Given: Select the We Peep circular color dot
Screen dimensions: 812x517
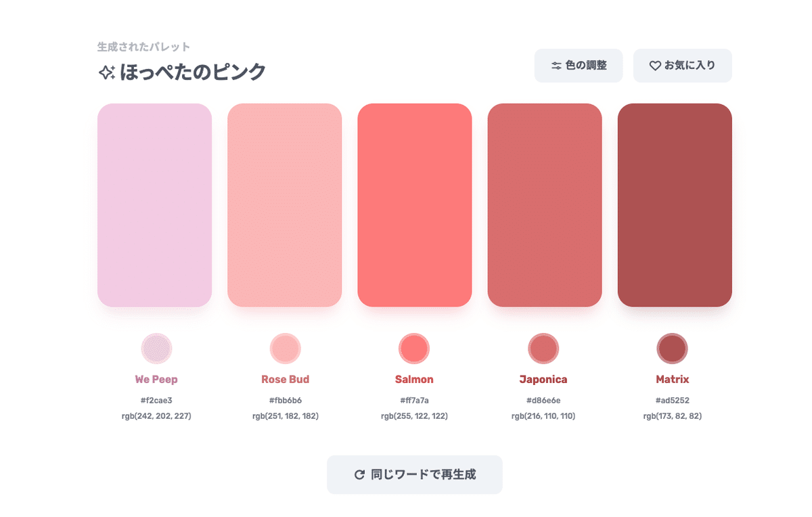Looking at the screenshot, I should (x=156, y=349).
